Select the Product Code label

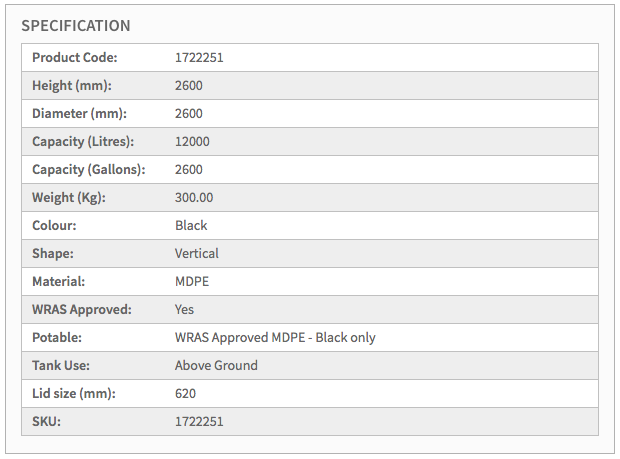75,58
